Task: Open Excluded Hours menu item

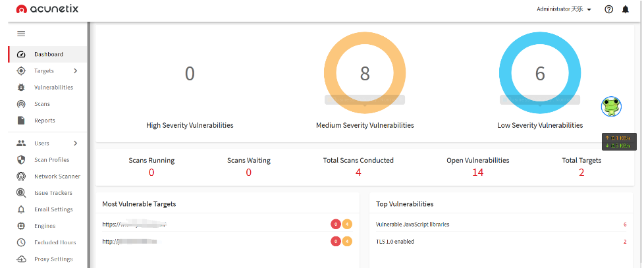Action: pyautogui.click(x=47, y=242)
